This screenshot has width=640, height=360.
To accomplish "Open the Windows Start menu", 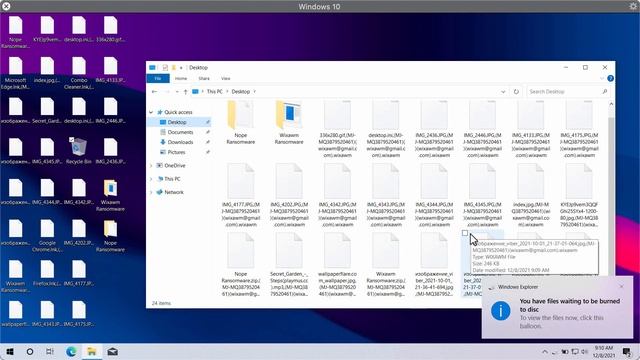I will click(x=10, y=351).
